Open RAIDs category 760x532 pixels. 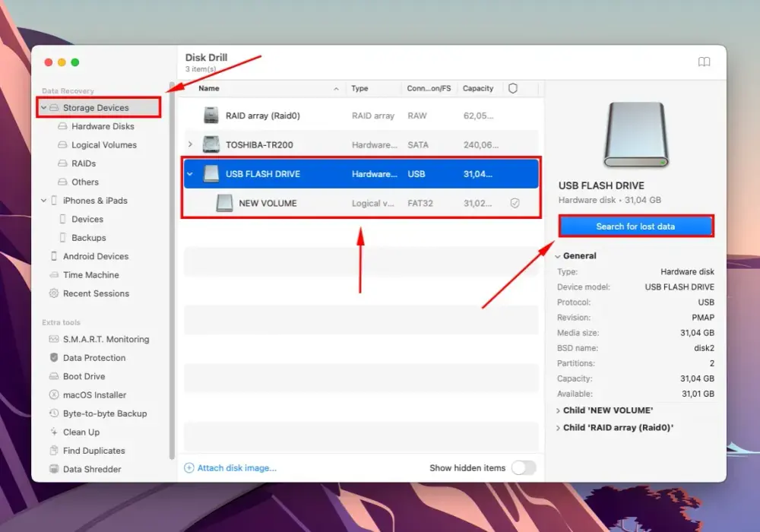(x=84, y=163)
